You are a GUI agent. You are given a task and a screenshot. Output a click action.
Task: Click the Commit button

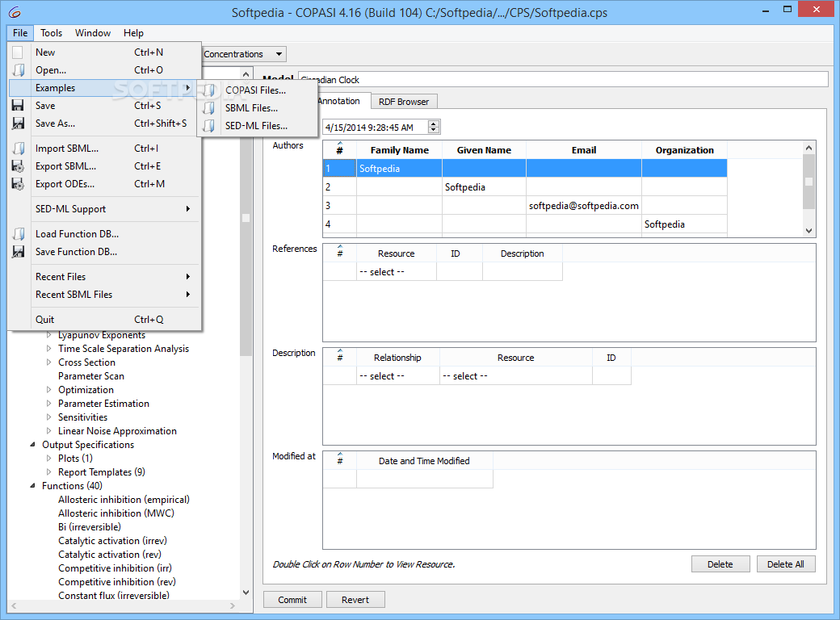click(292, 600)
